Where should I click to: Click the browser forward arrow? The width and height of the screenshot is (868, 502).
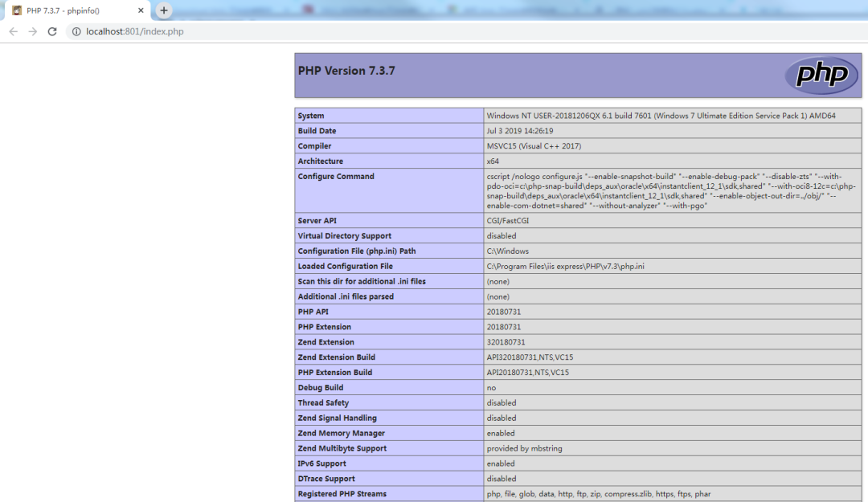(33, 31)
